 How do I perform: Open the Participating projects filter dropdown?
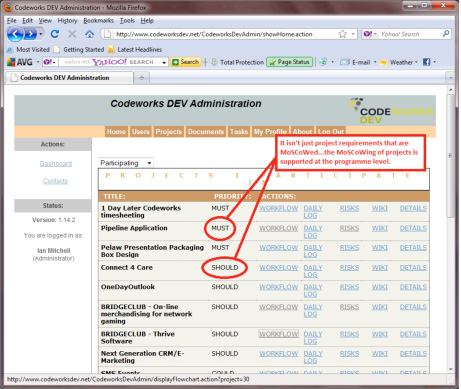click(x=126, y=163)
